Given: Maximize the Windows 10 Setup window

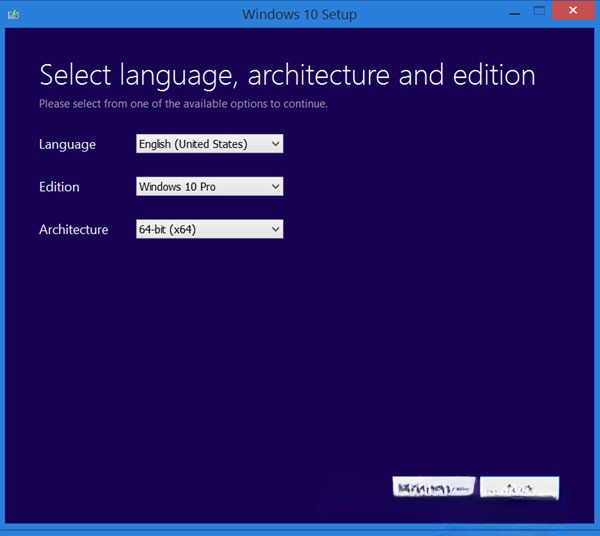Looking at the screenshot, I should [x=539, y=11].
